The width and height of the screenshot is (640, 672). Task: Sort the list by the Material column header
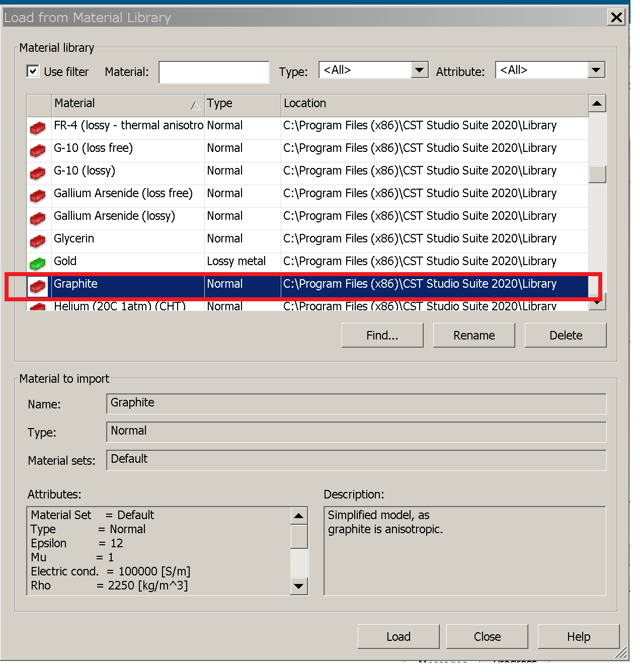pos(128,104)
